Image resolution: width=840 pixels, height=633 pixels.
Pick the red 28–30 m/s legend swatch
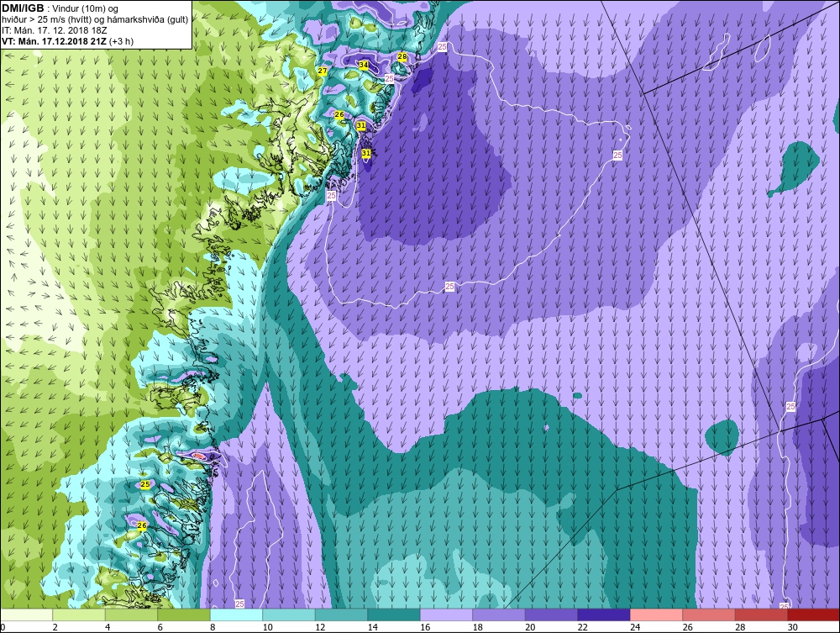(x=761, y=615)
